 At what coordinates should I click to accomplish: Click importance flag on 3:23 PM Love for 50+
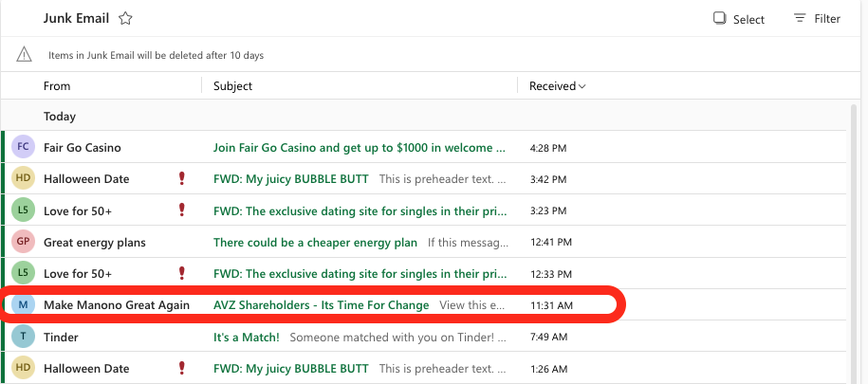[x=181, y=210]
